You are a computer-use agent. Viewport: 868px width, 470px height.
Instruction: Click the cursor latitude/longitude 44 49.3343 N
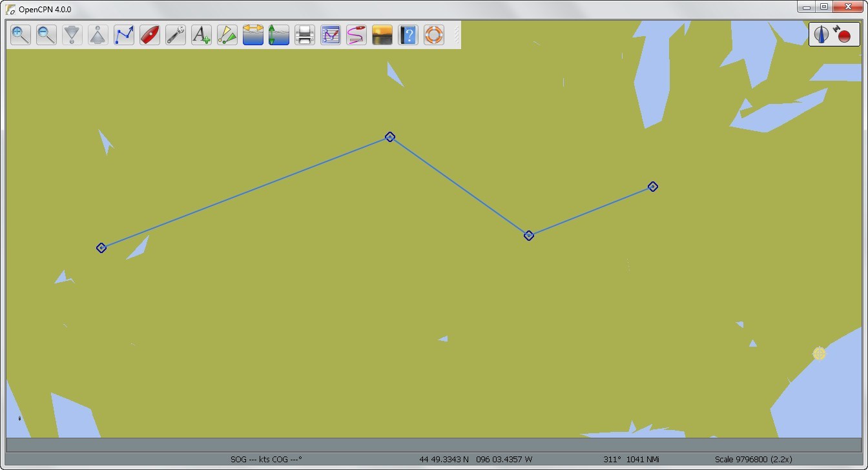476,460
